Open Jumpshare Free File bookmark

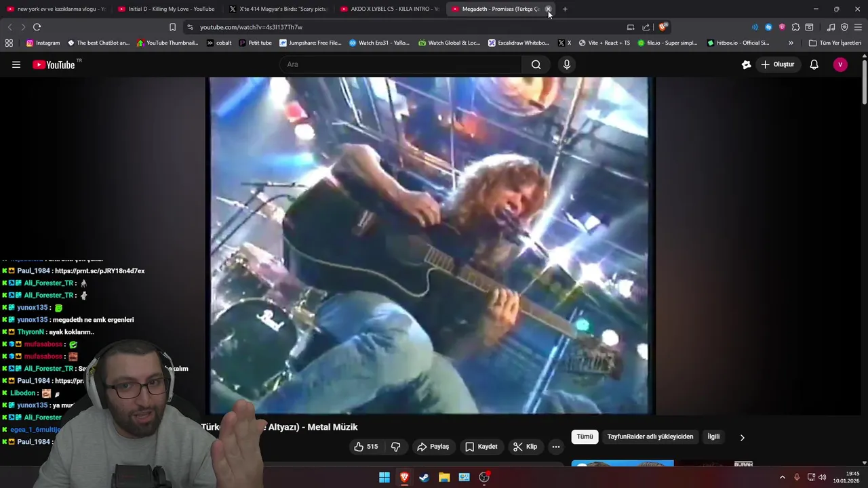tap(310, 43)
